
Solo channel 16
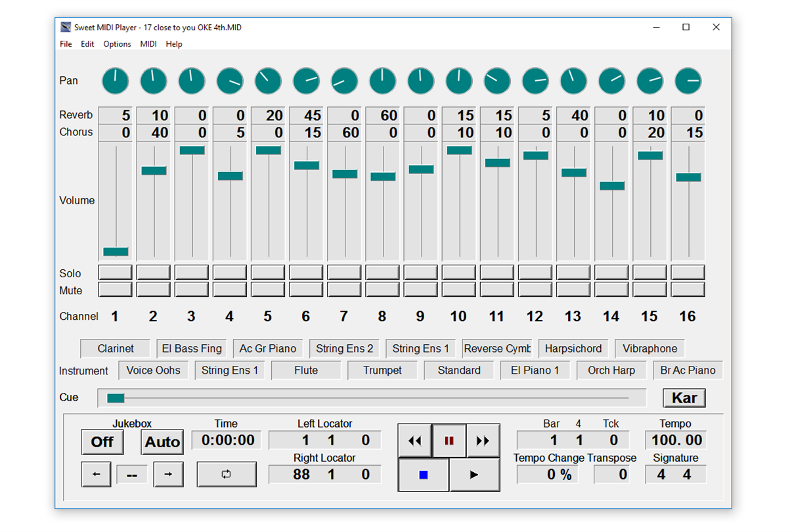(688, 273)
